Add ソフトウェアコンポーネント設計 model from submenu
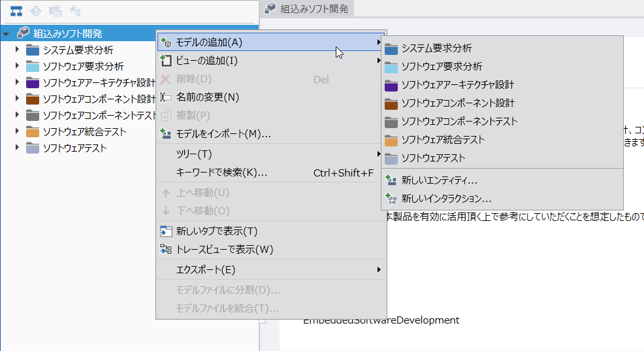The height and width of the screenshot is (351, 644). (502, 103)
